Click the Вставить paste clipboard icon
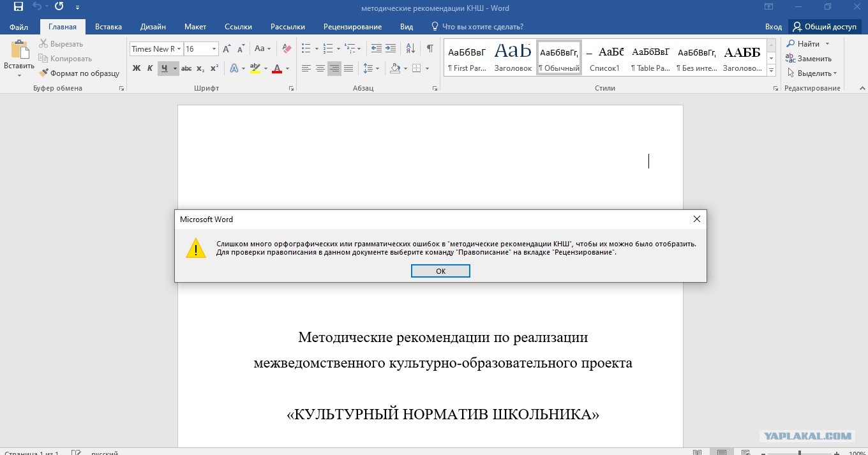Screen dimensions: 868x455 [x=19, y=48]
